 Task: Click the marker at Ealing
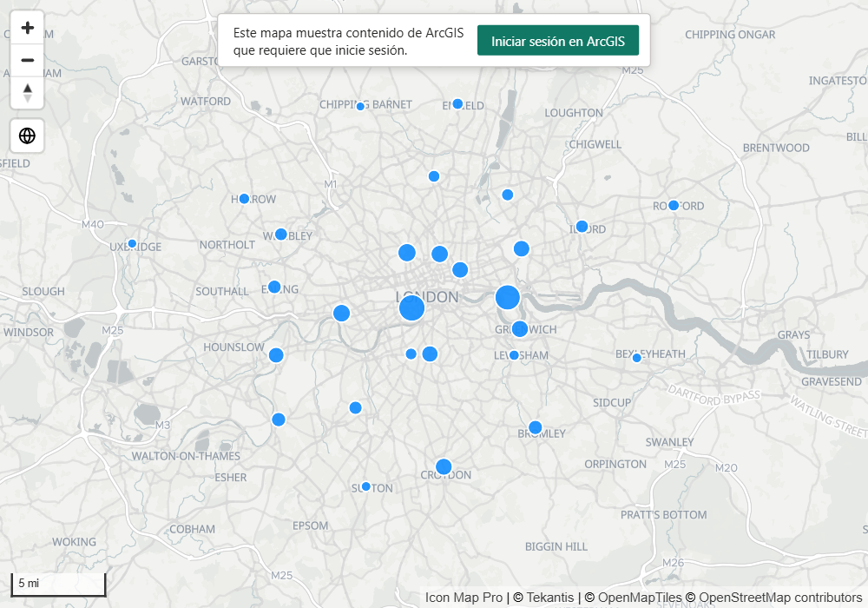(274, 287)
